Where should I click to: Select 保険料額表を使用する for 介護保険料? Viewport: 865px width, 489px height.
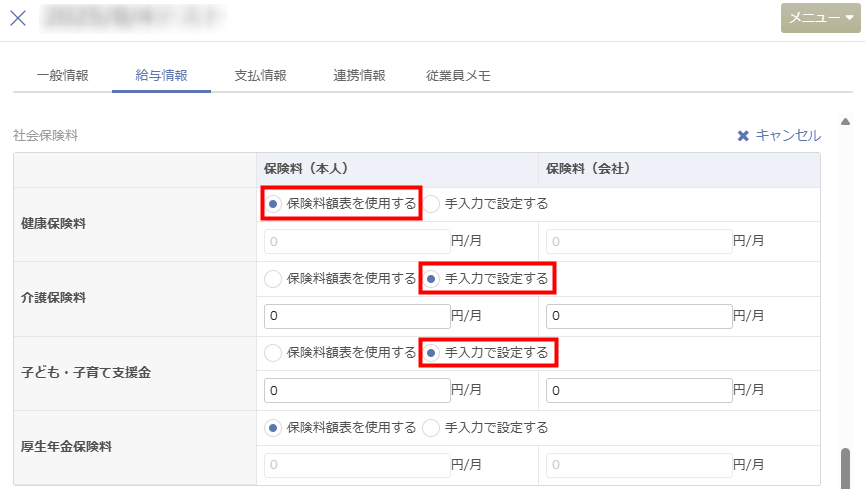click(x=273, y=279)
